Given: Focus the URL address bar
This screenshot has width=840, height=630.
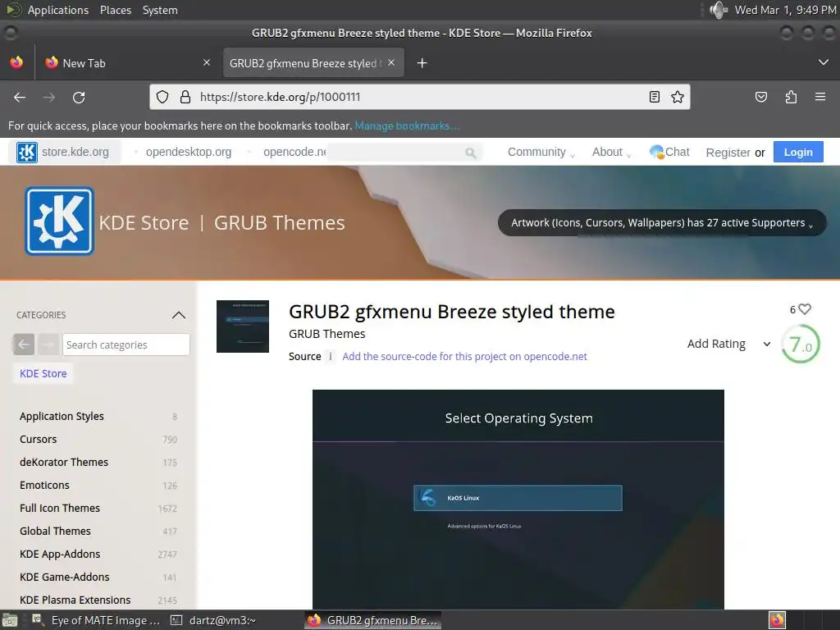Looking at the screenshot, I should coord(420,97).
